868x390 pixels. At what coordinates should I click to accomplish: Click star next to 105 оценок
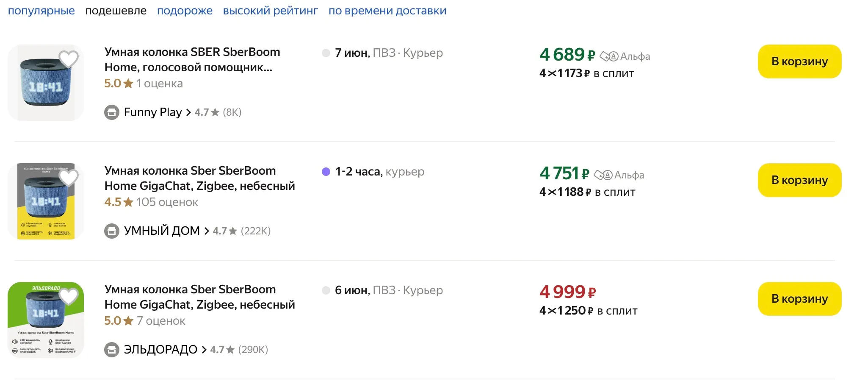(x=128, y=202)
